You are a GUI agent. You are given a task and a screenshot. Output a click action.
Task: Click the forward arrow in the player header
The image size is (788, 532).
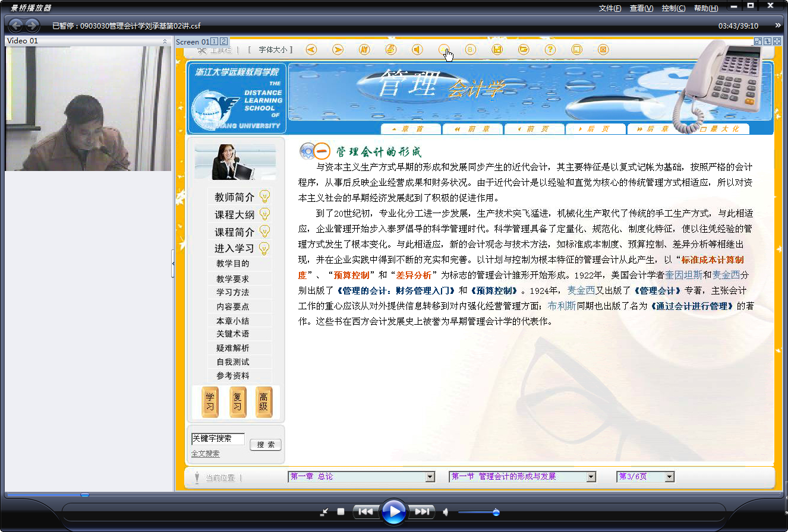(32, 26)
